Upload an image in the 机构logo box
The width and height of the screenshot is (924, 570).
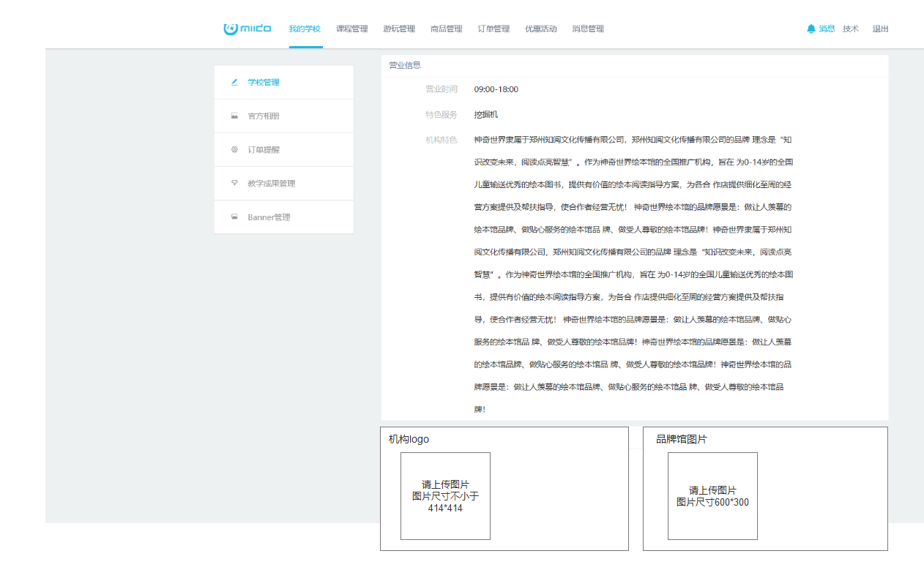[445, 496]
